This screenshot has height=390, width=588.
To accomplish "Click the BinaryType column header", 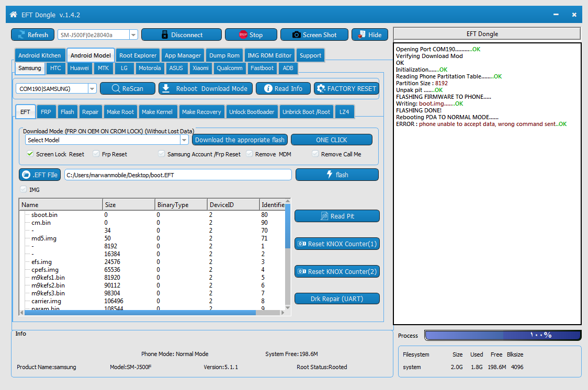I will pyautogui.click(x=181, y=205).
